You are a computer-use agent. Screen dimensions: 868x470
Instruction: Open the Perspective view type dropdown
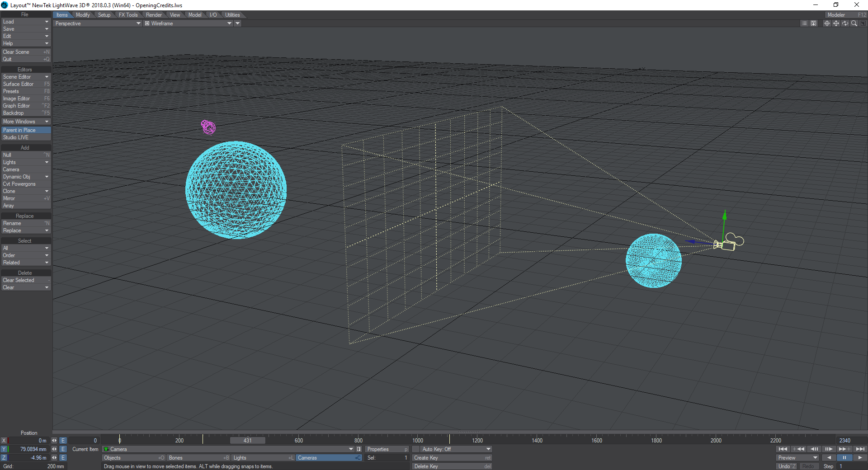98,23
